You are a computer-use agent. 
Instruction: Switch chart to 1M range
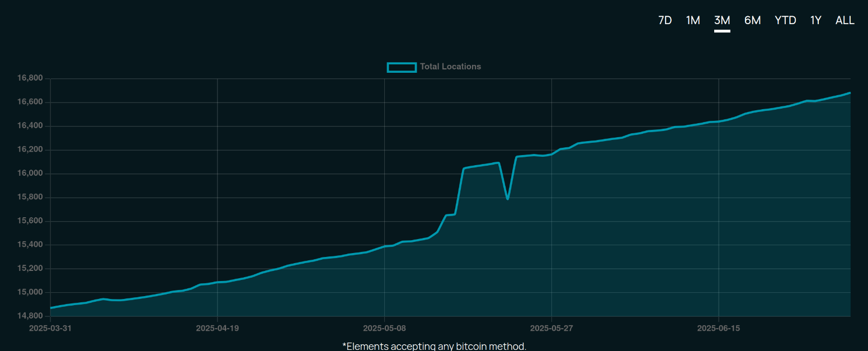[x=693, y=20]
